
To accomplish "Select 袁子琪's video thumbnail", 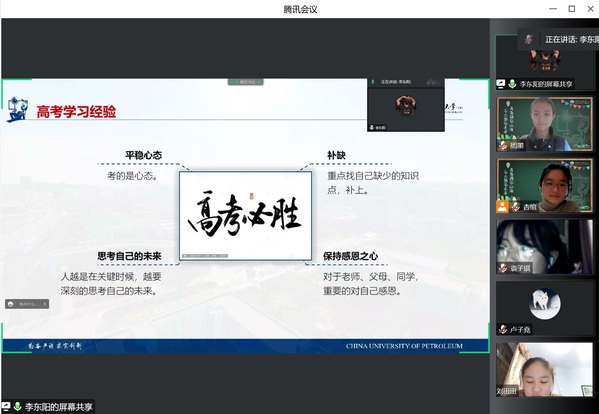I will coord(544,247).
